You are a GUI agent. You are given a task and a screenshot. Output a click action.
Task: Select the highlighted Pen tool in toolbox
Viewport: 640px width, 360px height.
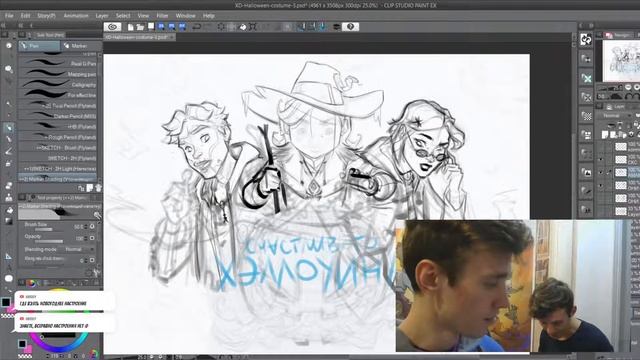9,128
